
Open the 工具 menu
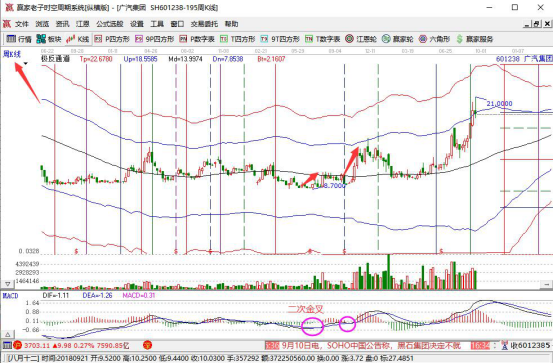pyautogui.click(x=157, y=24)
